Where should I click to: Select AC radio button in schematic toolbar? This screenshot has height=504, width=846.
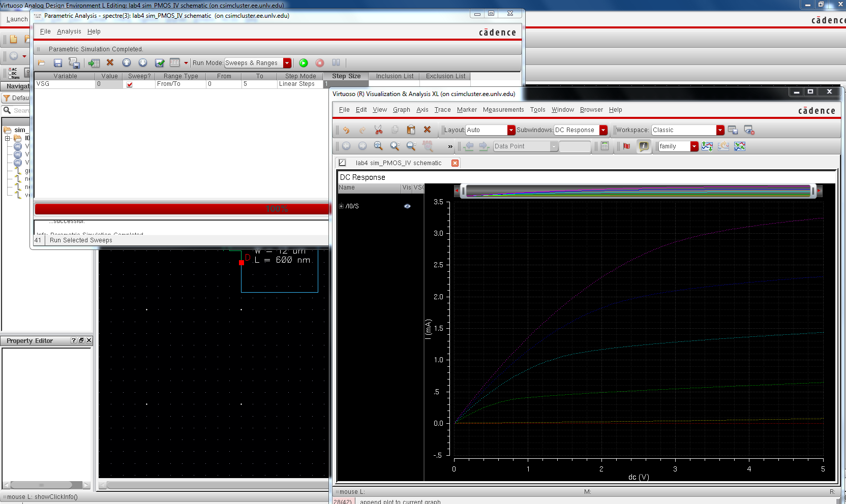[10, 70]
